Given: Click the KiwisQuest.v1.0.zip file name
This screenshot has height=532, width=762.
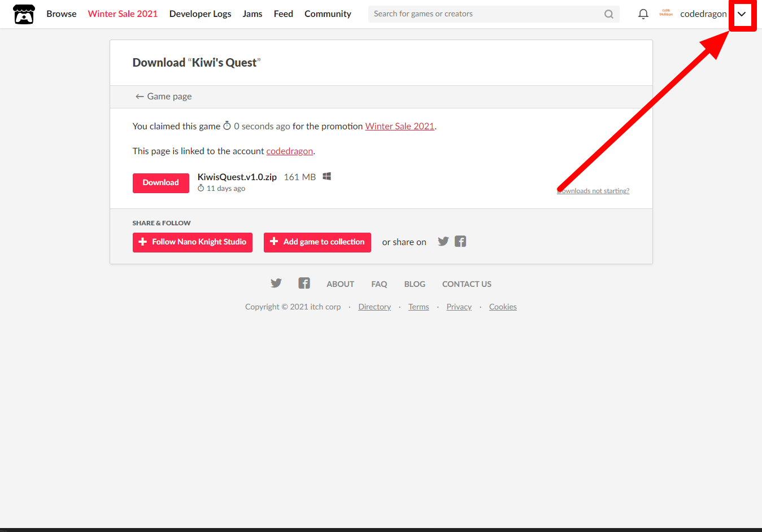Looking at the screenshot, I should point(237,177).
